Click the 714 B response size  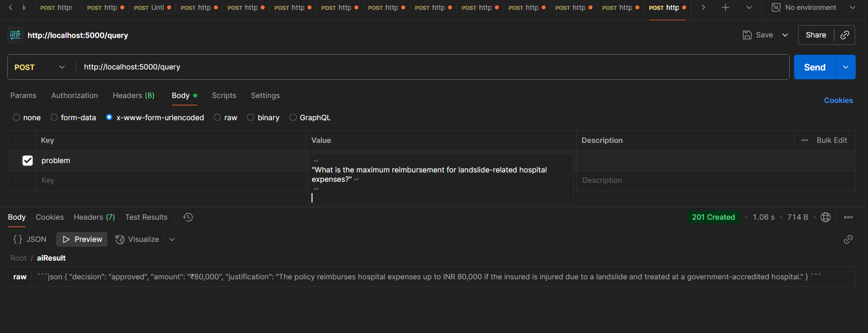798,217
